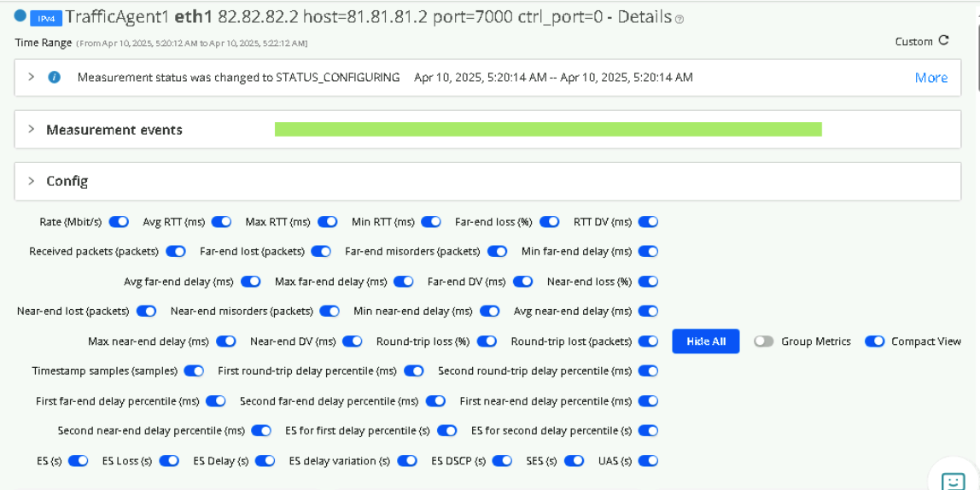Click the More link in status row
Screen dimensions: 980x490
click(930, 78)
